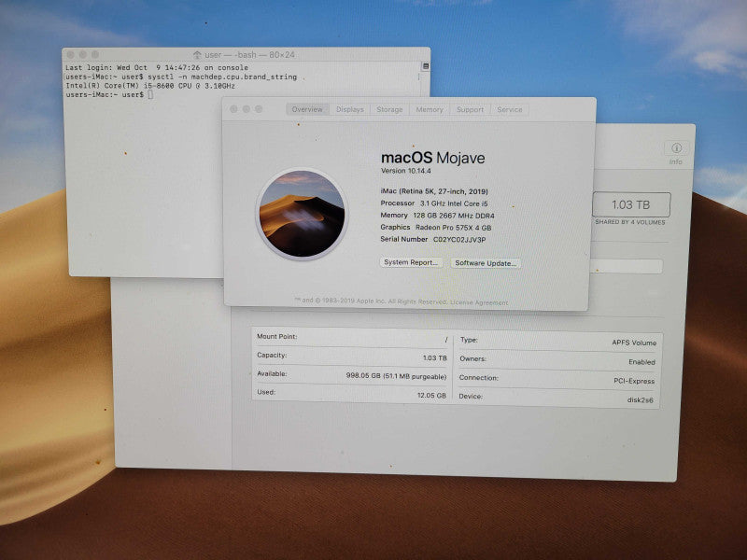Click the Software Update button
747x560 pixels.
click(486, 263)
